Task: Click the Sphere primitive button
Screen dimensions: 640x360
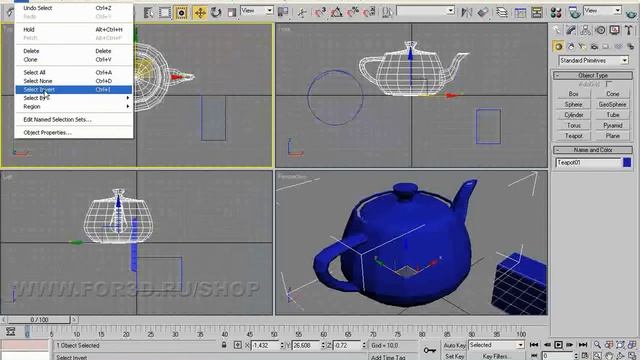Action: click(573, 104)
